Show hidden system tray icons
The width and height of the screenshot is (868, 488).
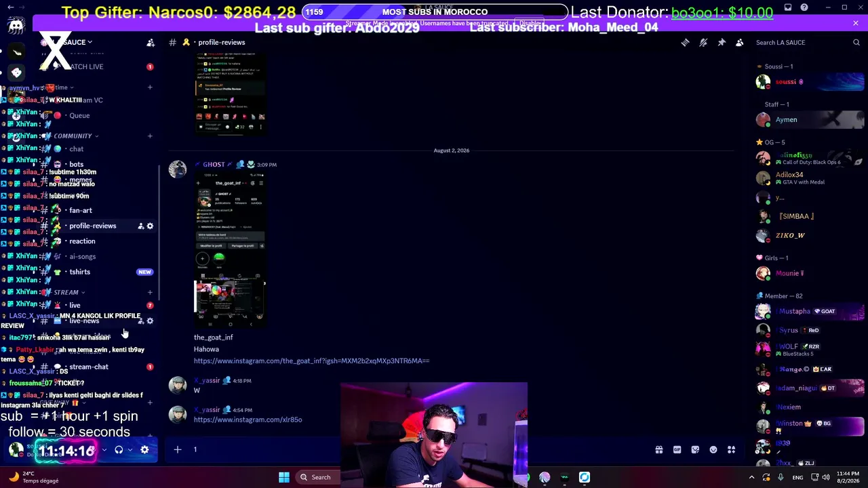751,477
